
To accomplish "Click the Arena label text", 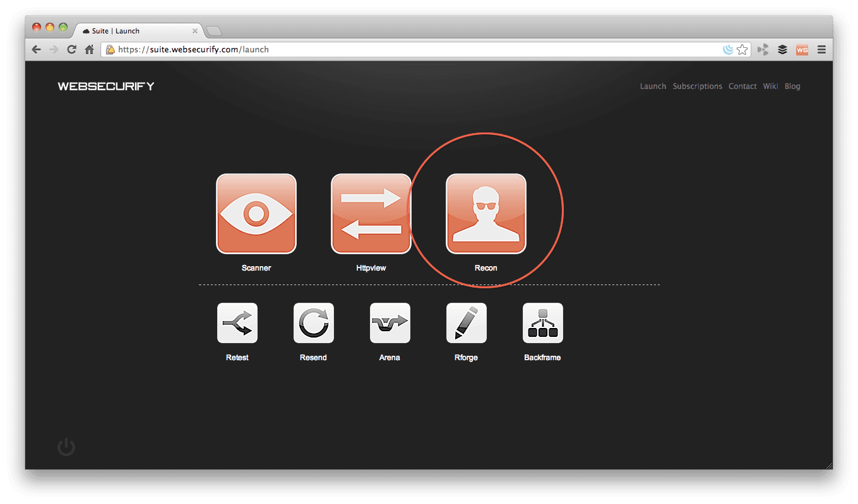I will (x=390, y=358).
